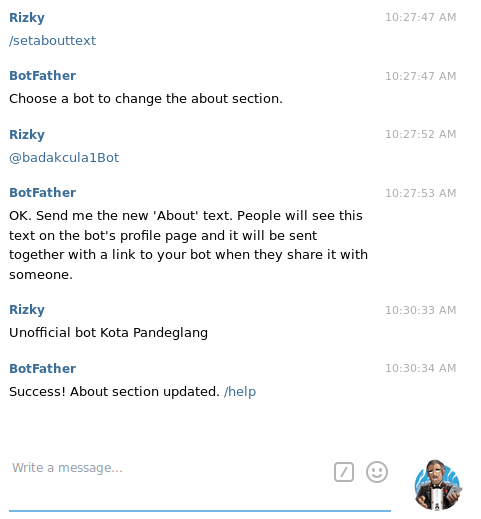
Task: Click the 10:27:53 AM message timestamp
Action: click(x=421, y=193)
